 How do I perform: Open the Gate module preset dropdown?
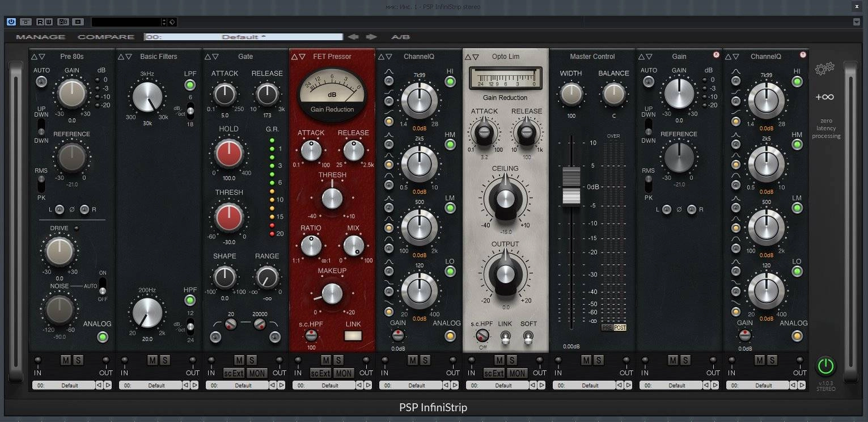[237, 385]
